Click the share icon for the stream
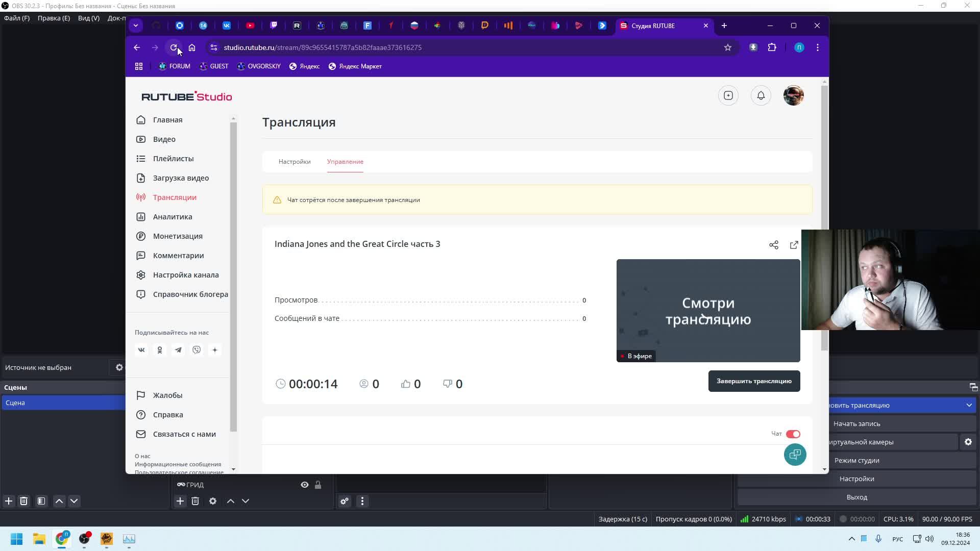Screen dimensions: 980x551 point(774,245)
